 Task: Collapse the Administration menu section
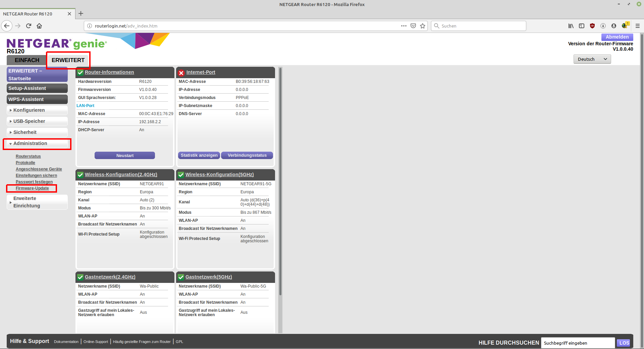tap(30, 143)
